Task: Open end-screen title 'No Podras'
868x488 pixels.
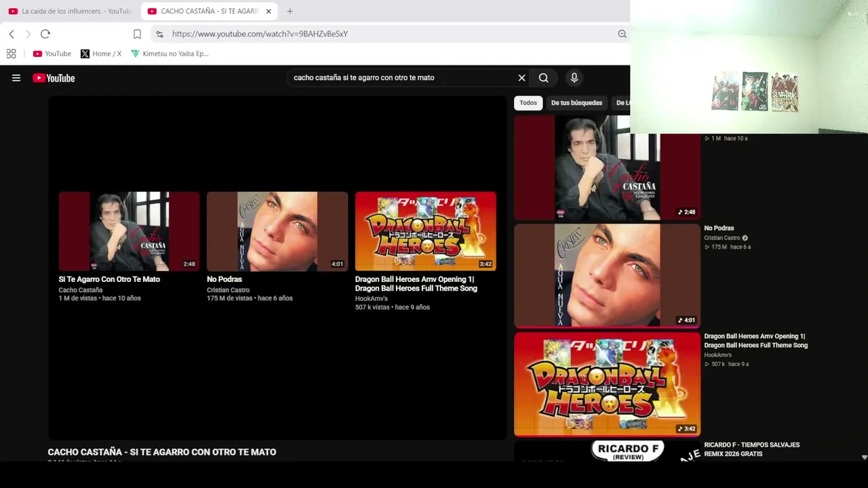Action: (x=224, y=279)
